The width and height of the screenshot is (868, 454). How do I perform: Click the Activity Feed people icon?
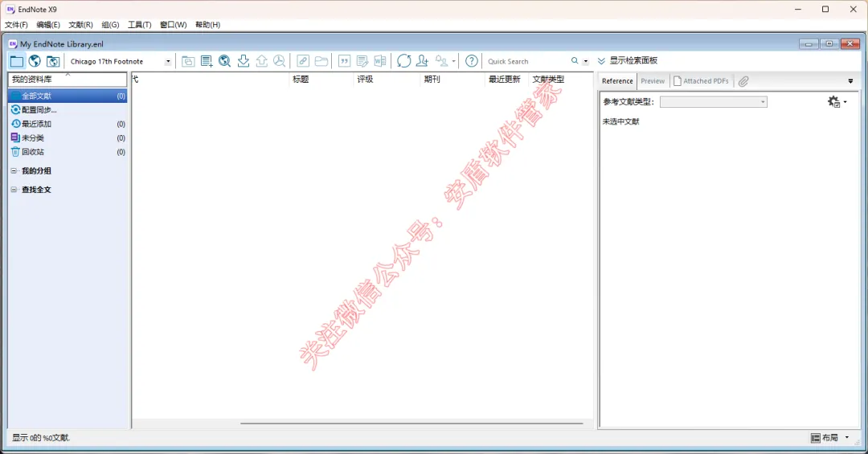pos(442,61)
